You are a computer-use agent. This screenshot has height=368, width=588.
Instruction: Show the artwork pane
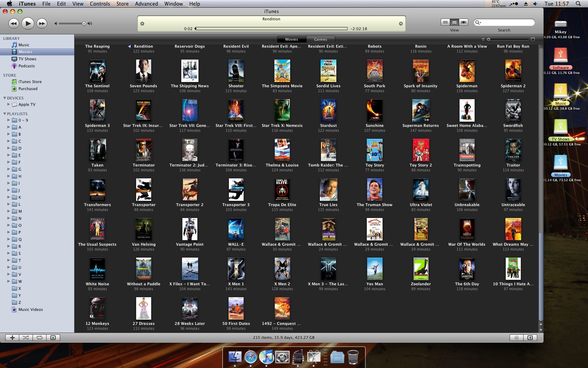(x=53, y=338)
